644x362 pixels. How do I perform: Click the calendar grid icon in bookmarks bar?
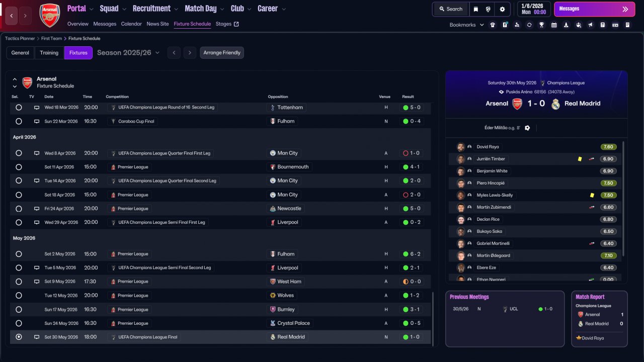[x=554, y=25]
